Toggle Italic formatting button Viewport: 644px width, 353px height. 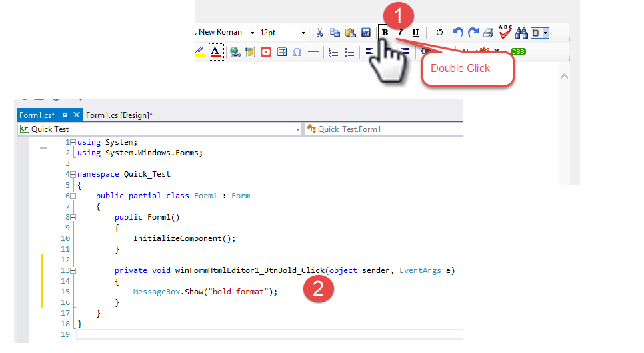point(400,33)
